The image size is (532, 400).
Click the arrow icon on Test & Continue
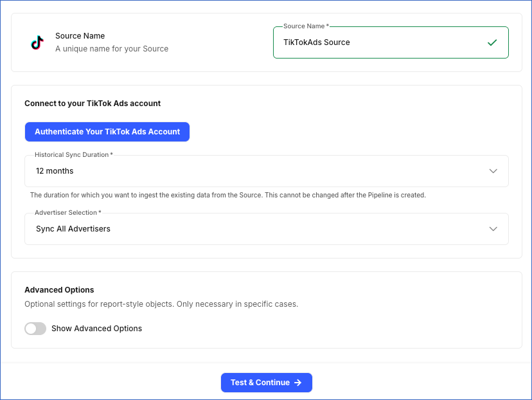[x=298, y=383]
